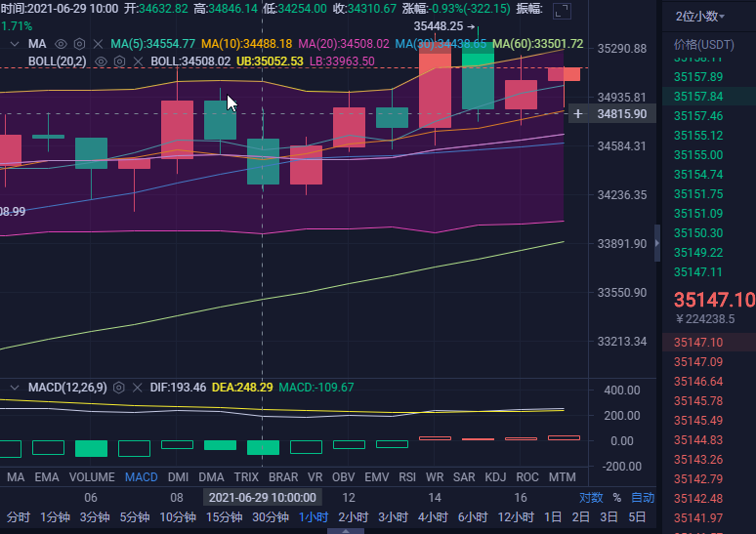Open MACD(12,26,9) settings

(x=118, y=388)
